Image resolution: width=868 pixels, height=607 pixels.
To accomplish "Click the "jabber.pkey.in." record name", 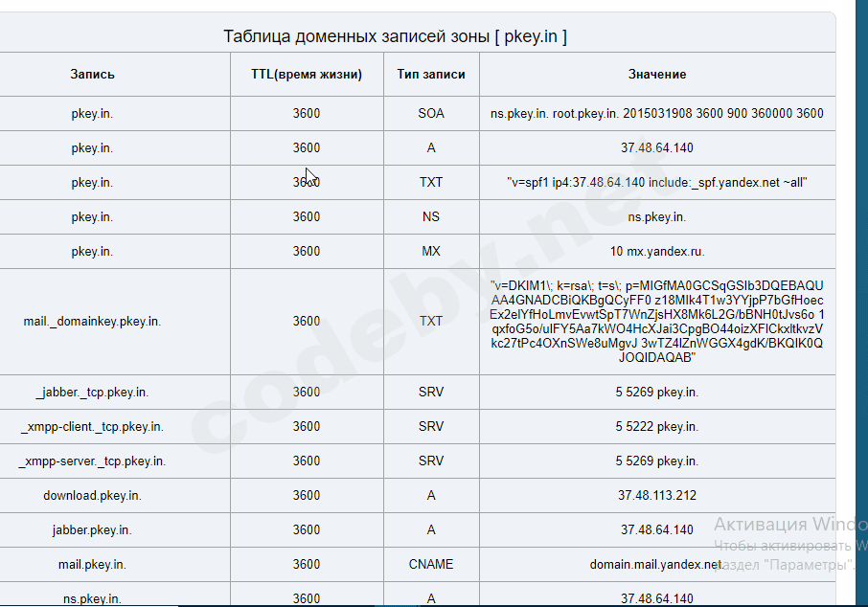I will [92, 529].
